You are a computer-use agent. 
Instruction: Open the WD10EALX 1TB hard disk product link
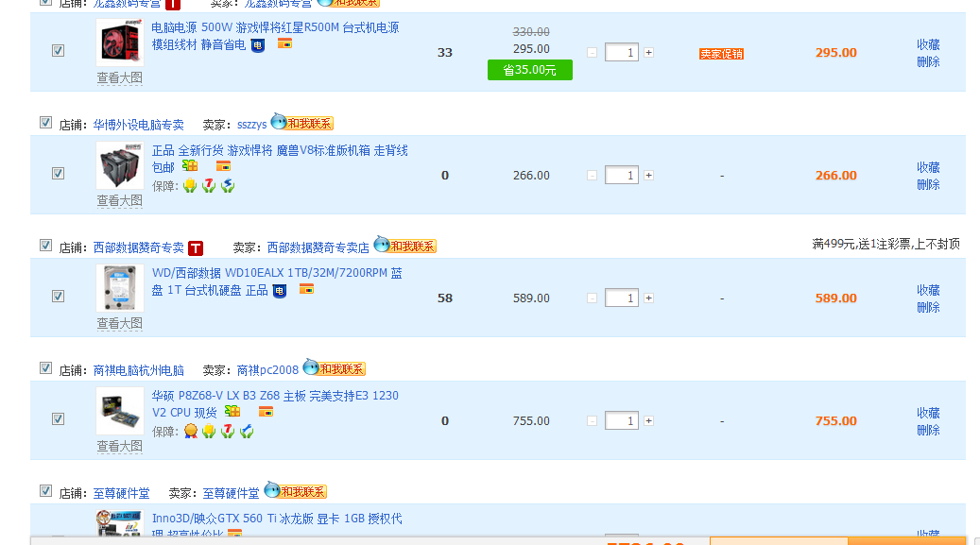277,281
